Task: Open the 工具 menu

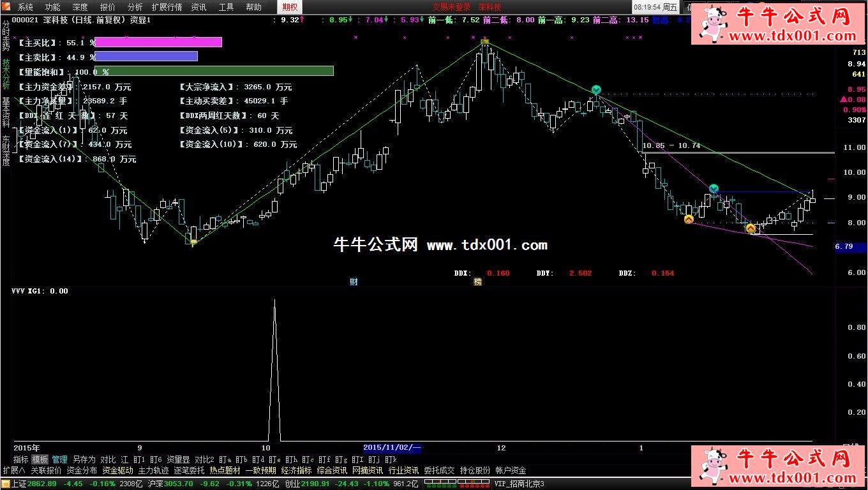Action: coord(226,7)
